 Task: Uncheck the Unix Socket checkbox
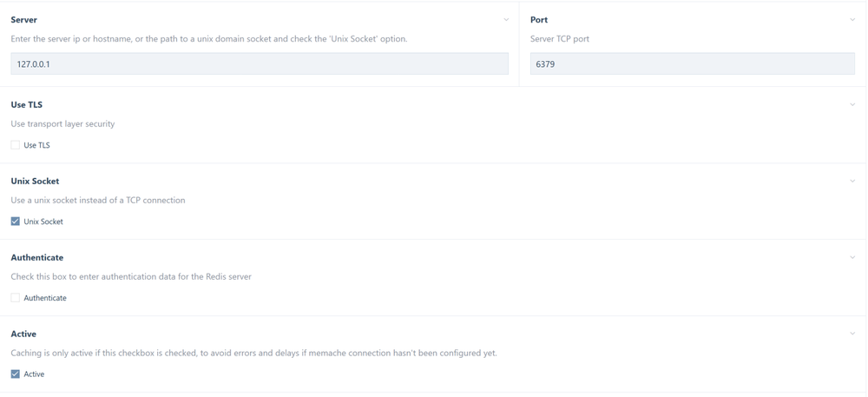[16, 222]
